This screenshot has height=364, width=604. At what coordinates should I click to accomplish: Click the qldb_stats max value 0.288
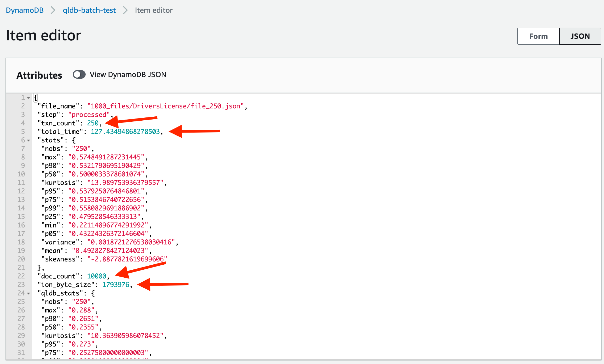pos(81,310)
